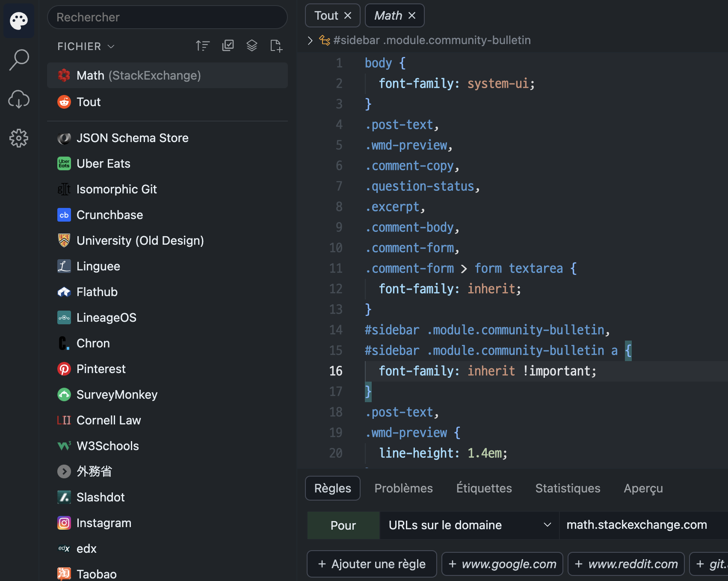Click the 'font-family: system-ui;' code line

[x=457, y=83]
